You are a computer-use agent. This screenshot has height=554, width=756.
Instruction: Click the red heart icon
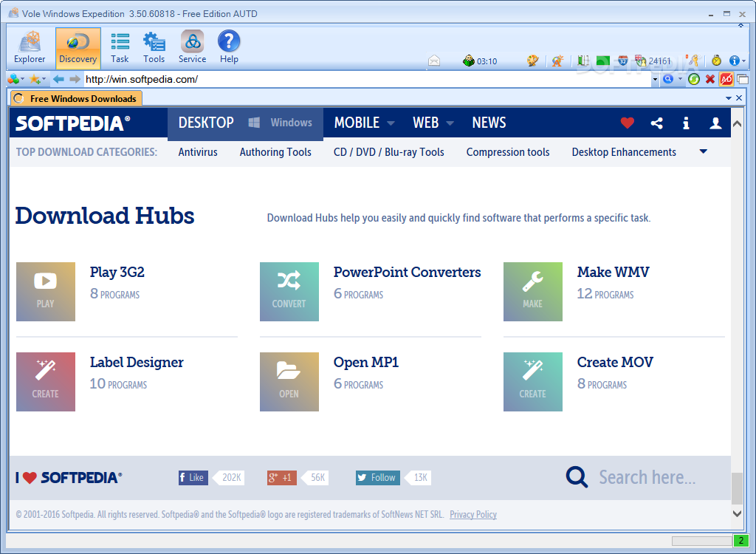[628, 123]
